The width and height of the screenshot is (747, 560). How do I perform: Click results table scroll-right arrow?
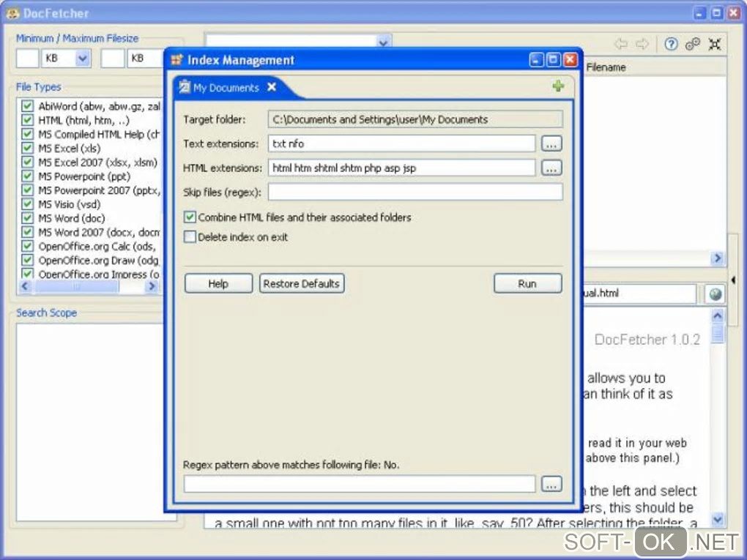[x=717, y=258]
